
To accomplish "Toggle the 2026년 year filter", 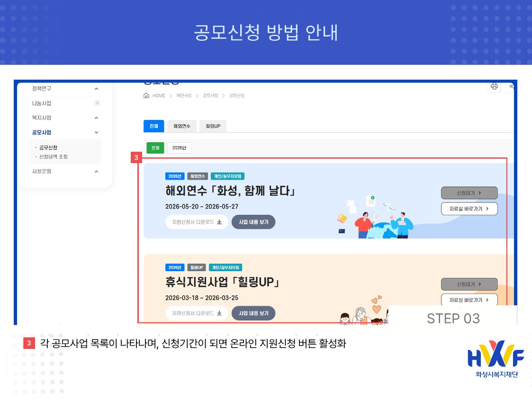I will tap(179, 147).
